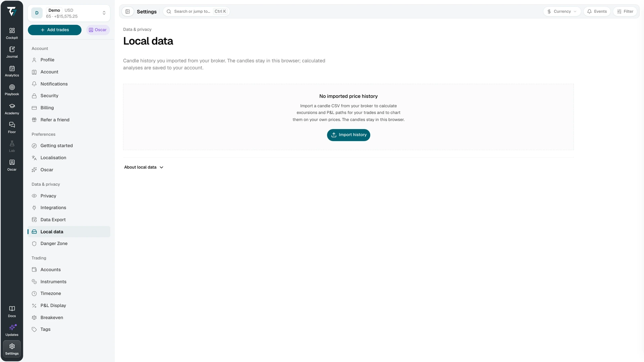This screenshot has height=362, width=644.
Task: Open the Playbook target icon
Action: [12, 90]
